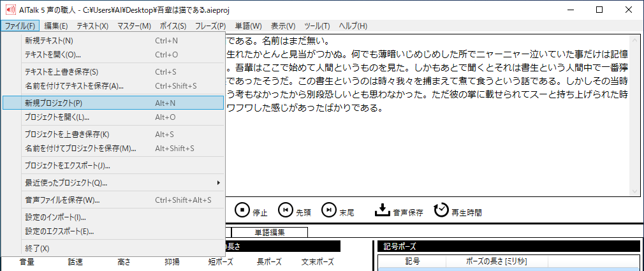Select 新規プロジェクト(P) menu entry
The width and height of the screenshot is (644, 271).
(113, 103)
